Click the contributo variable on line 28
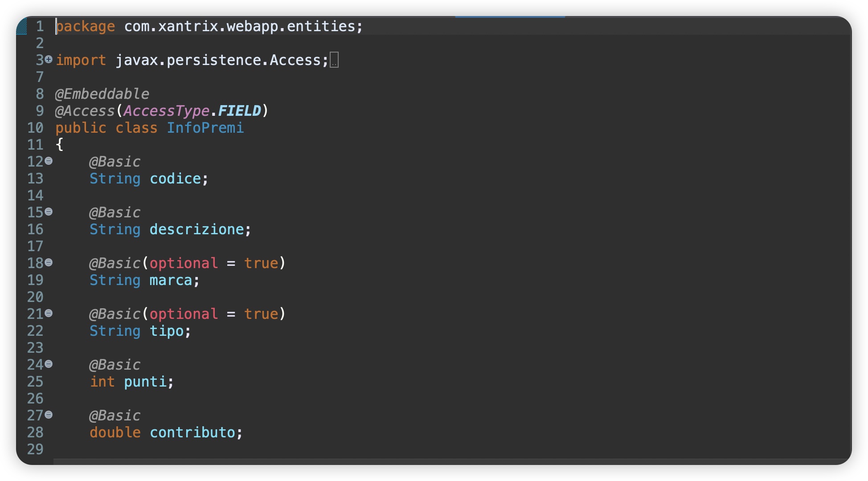Image resolution: width=868 pixels, height=481 pixels. (x=192, y=432)
